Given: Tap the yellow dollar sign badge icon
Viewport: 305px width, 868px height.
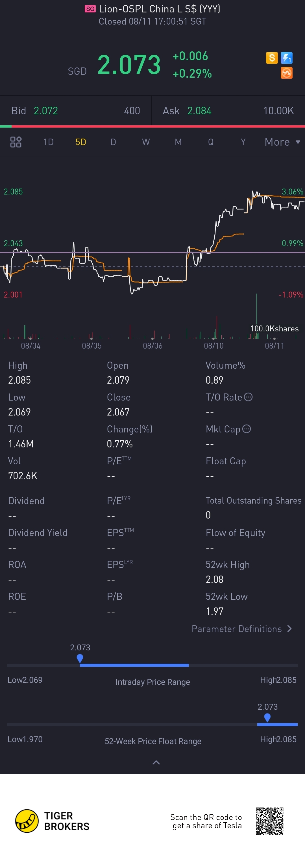Looking at the screenshot, I should [x=272, y=58].
